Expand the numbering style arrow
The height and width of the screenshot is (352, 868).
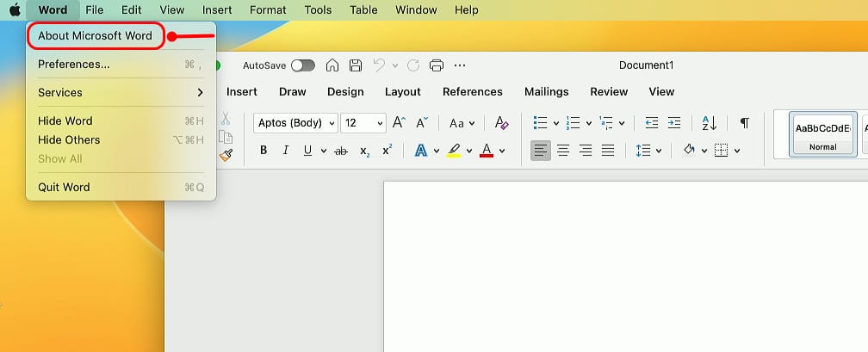(588, 123)
